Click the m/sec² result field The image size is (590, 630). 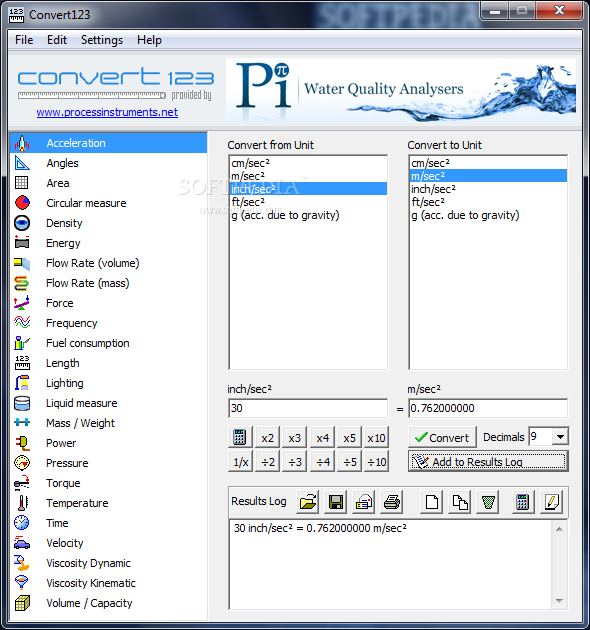(x=488, y=408)
